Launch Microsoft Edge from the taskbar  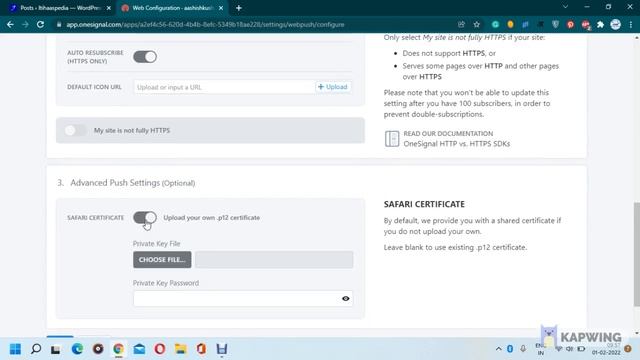click(77, 349)
